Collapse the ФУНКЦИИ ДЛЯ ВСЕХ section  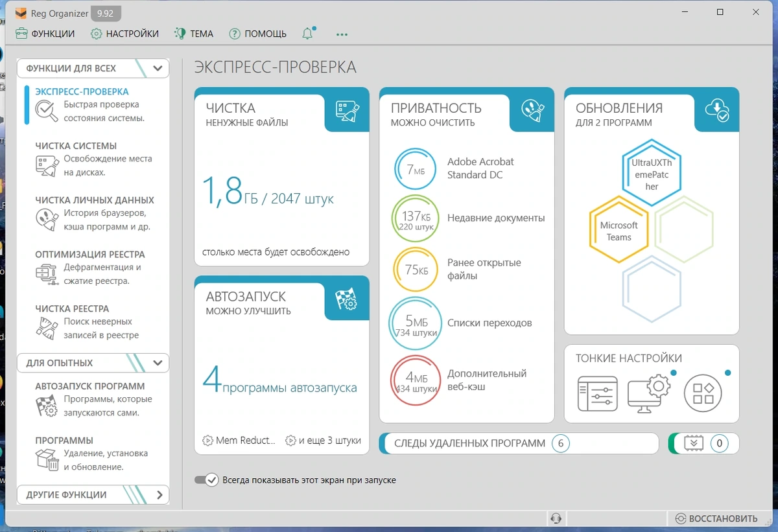point(157,68)
